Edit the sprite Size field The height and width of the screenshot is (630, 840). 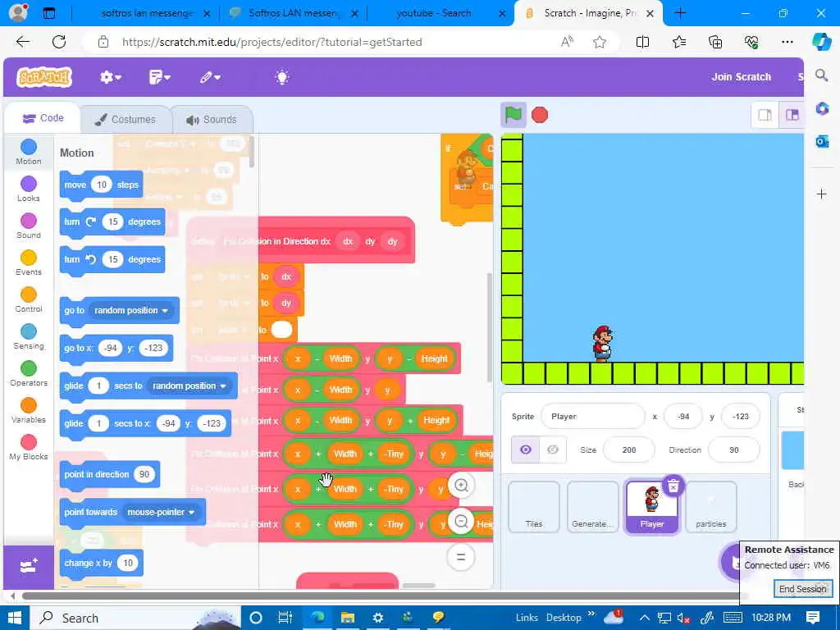click(629, 450)
